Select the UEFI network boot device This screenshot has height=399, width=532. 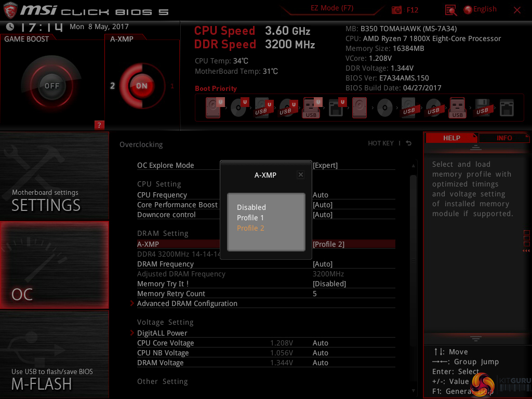click(x=337, y=108)
